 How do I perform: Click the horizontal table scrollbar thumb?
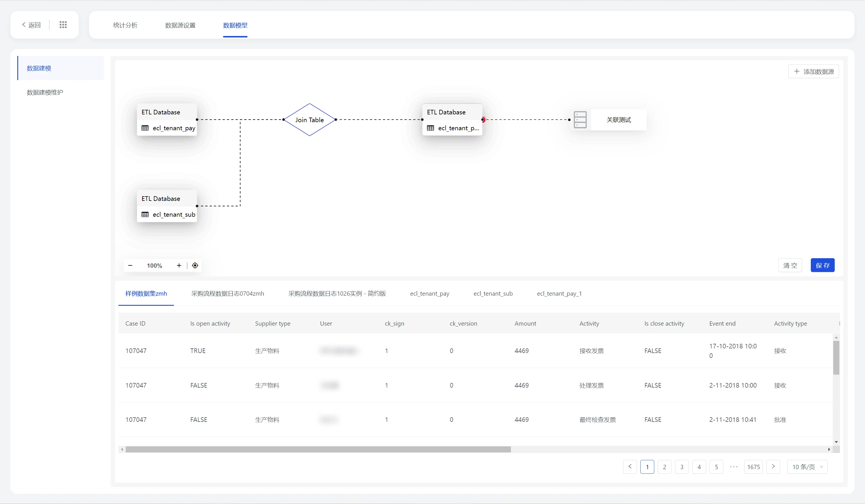point(318,450)
